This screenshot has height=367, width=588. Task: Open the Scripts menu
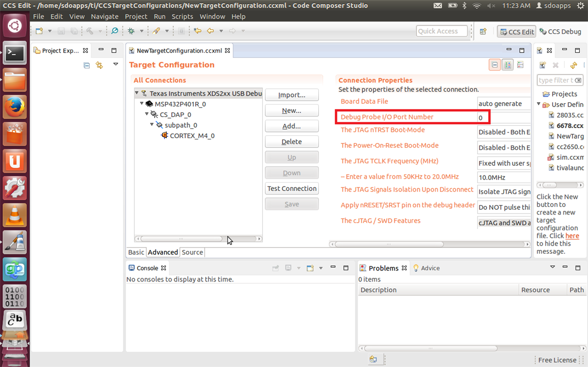pos(182,16)
